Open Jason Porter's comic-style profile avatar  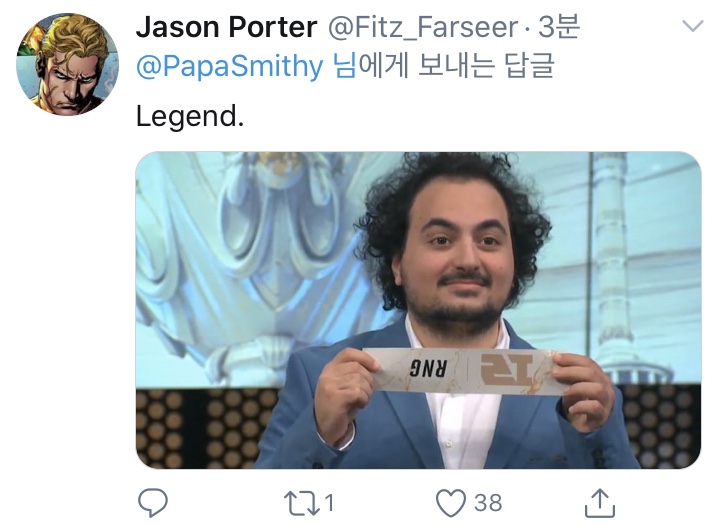click(x=67, y=64)
